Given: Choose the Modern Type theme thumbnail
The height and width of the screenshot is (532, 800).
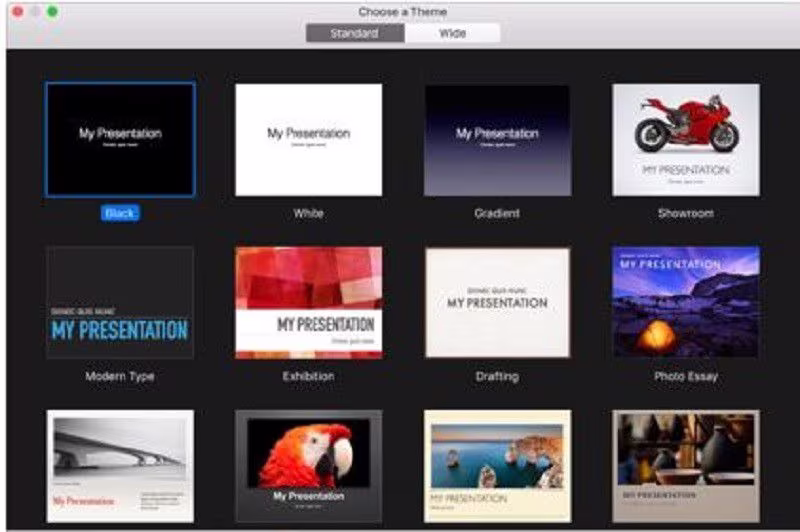Looking at the screenshot, I should [120, 302].
